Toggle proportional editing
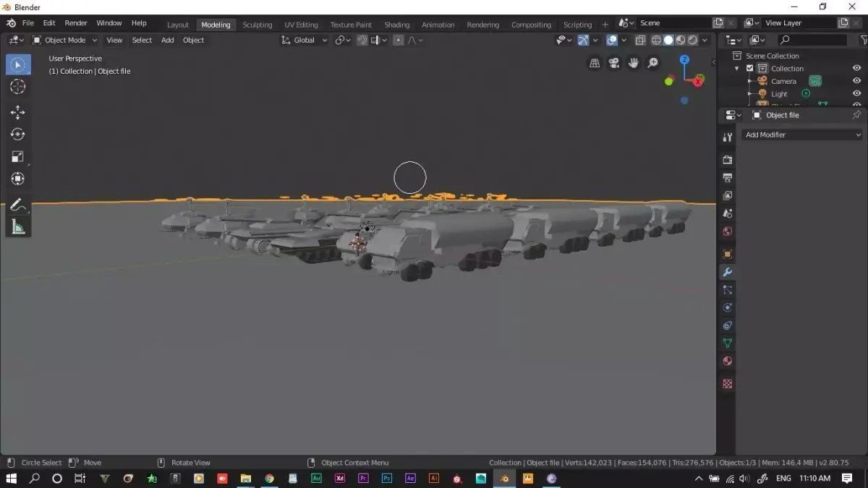 [399, 40]
